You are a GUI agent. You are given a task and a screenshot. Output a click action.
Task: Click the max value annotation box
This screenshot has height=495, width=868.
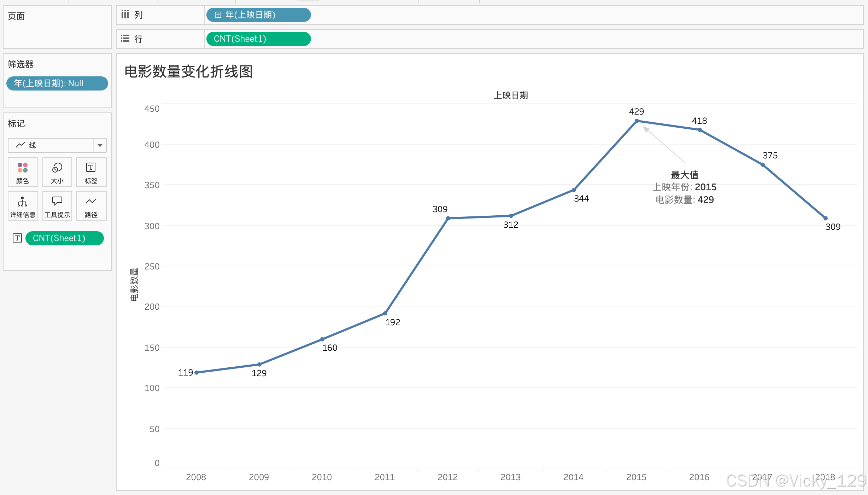pyautogui.click(x=684, y=187)
